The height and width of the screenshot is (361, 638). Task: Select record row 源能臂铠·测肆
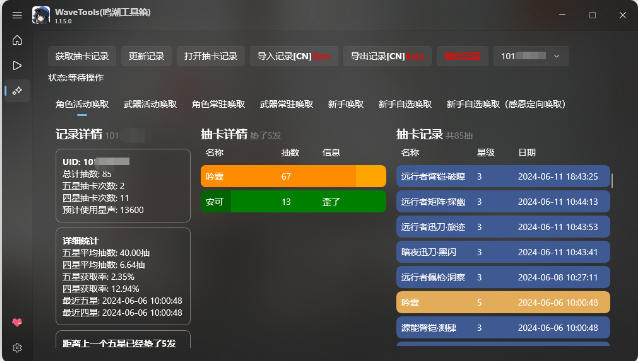(503, 328)
